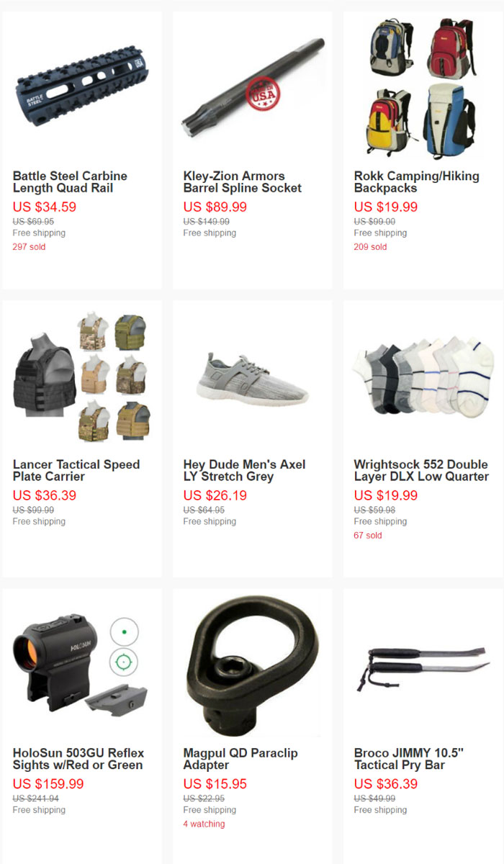Viewport: 504px width, 864px height.
Task: Open Rokk Camping/Hiking Backpacks listing title
Action: click(x=417, y=182)
